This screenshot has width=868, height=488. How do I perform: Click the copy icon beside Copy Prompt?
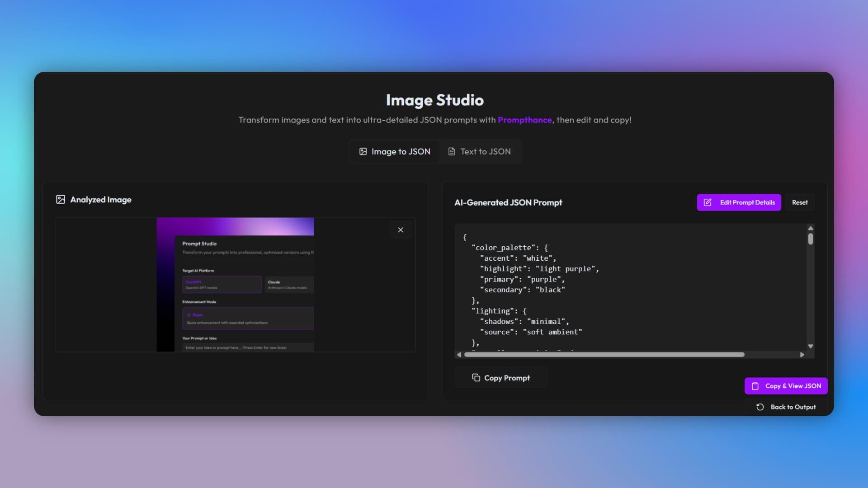pyautogui.click(x=476, y=377)
